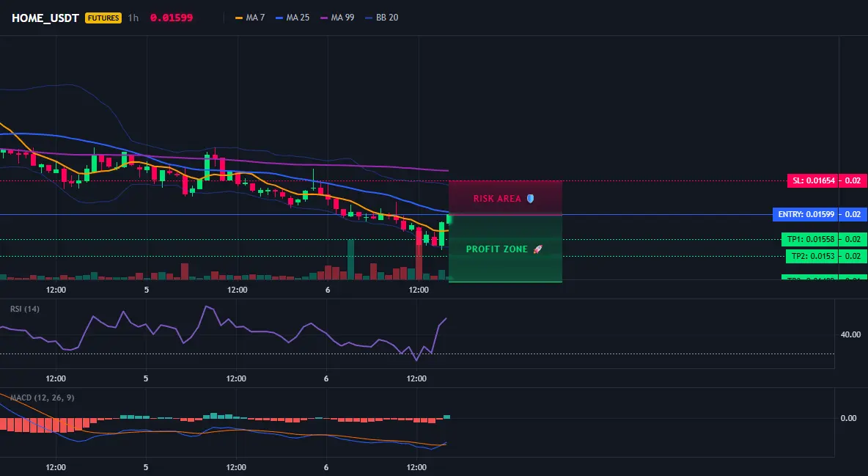This screenshot has height=476, width=868.
Task: Toggle the MA 99 legend entry
Action: tap(338, 18)
